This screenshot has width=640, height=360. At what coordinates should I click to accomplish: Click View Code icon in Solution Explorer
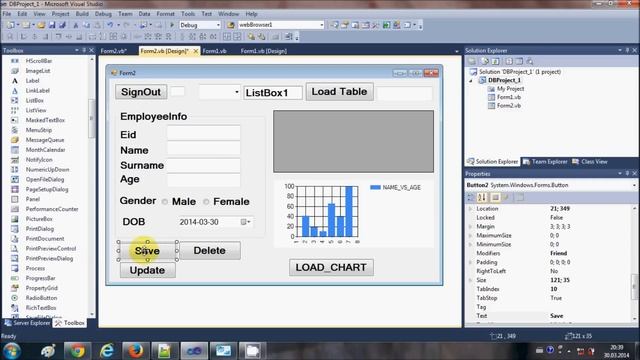(509, 61)
